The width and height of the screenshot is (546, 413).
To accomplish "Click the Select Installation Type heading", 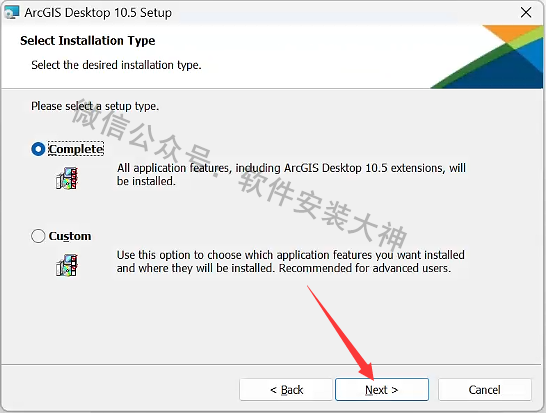I will point(88,41).
